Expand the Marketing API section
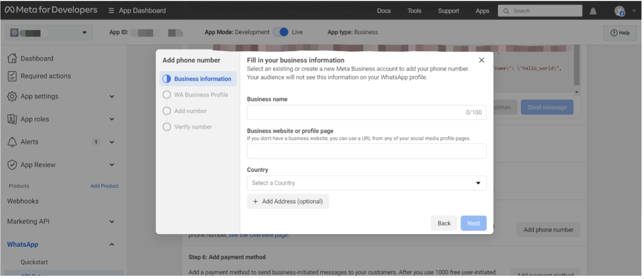 coord(112,222)
